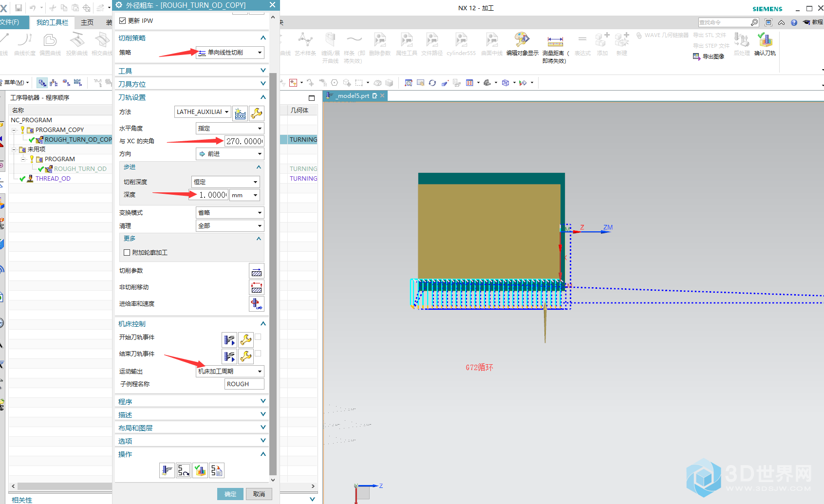This screenshot has width=824, height=504.
Task: Open the Method LATHE_AUXILIARY dropdown
Action: (202, 112)
